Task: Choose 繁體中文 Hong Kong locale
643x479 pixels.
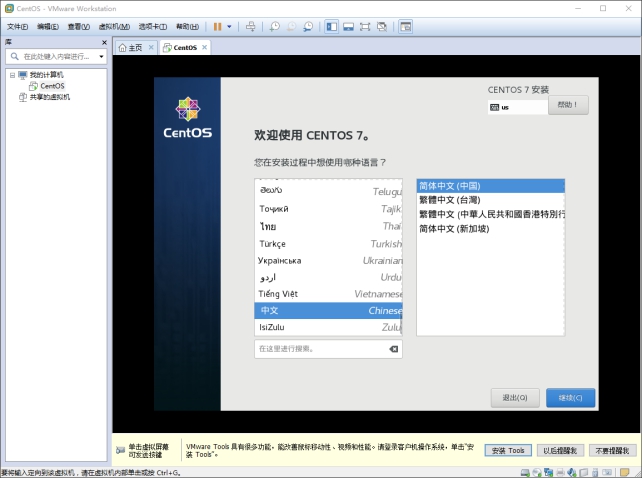Action: click(x=490, y=214)
